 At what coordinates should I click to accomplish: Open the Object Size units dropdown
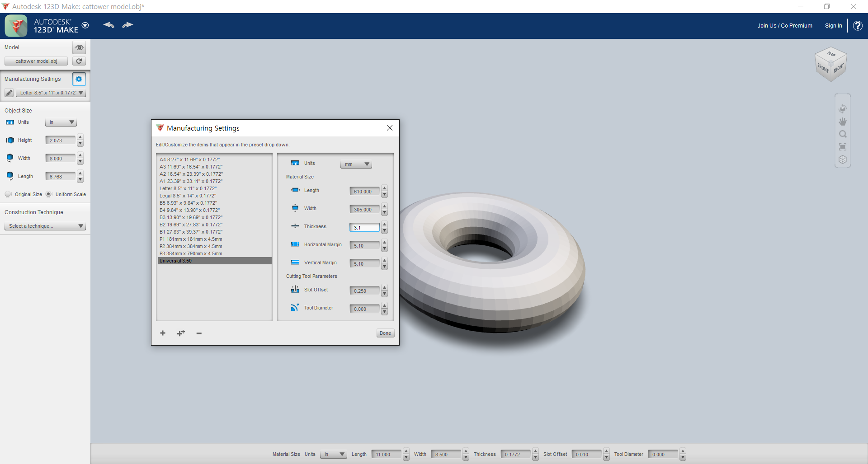61,122
